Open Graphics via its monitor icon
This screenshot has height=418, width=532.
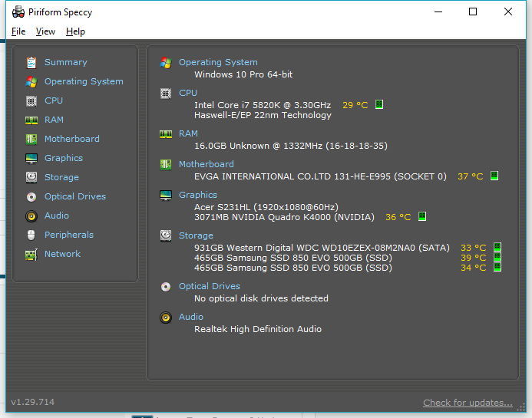(31, 158)
